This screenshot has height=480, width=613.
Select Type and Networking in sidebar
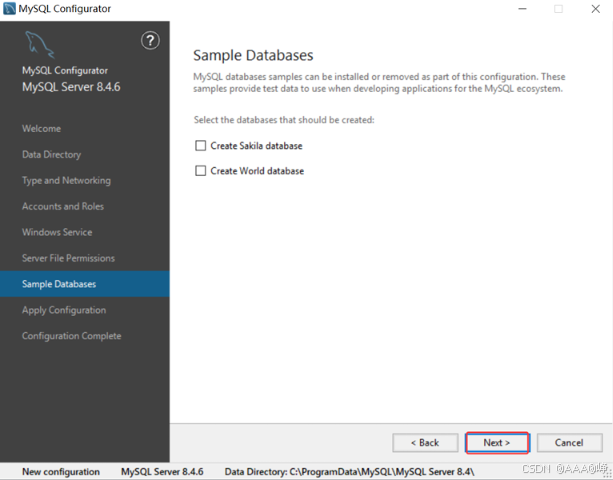tap(66, 181)
